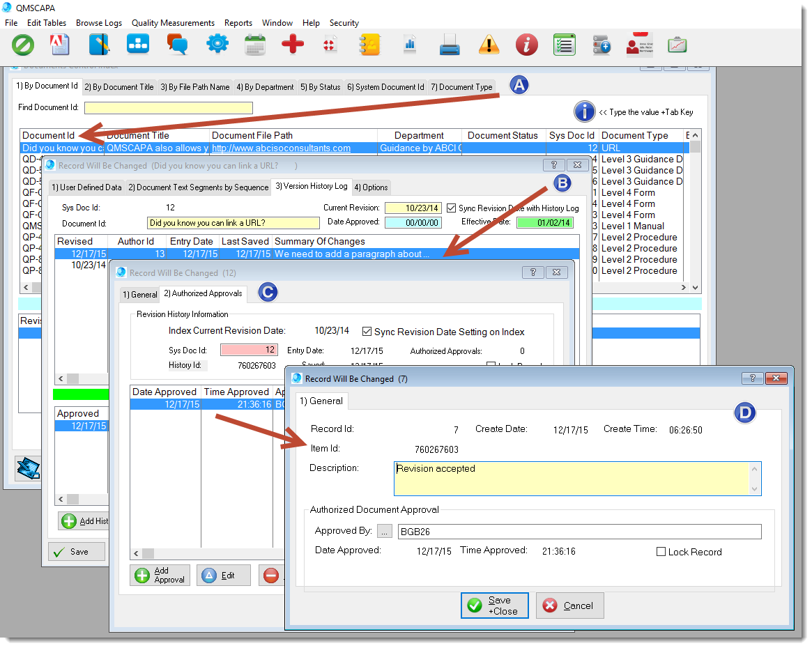Open the blue gear settings icon
812x648 pixels.
coord(217,45)
